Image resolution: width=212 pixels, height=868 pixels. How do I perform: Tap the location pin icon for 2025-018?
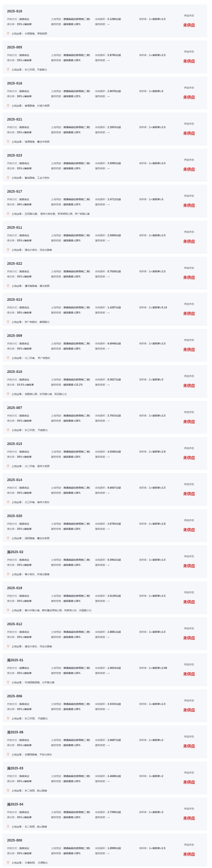point(8,394)
